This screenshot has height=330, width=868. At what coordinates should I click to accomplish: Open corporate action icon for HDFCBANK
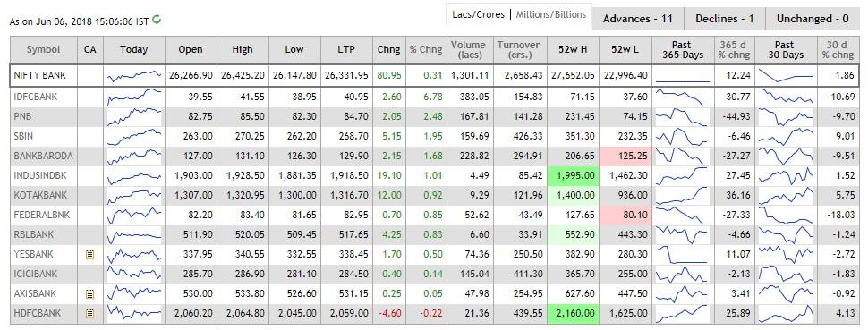click(x=89, y=314)
